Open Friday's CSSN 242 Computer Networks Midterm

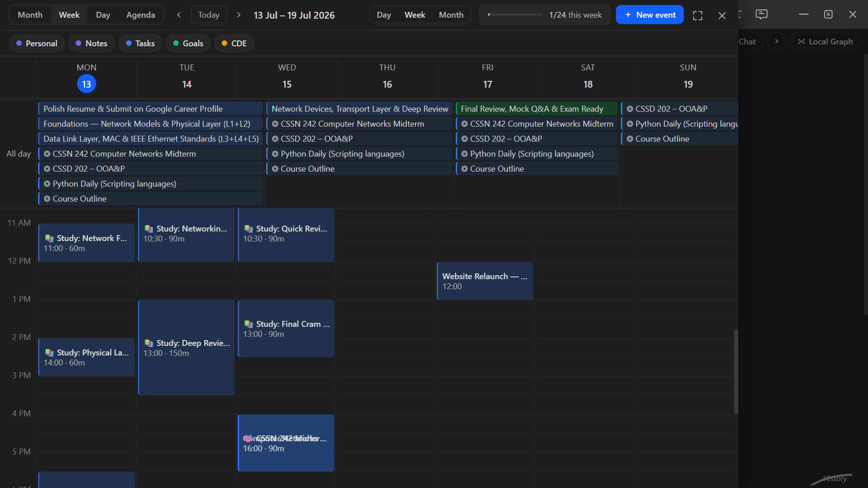tap(536, 124)
